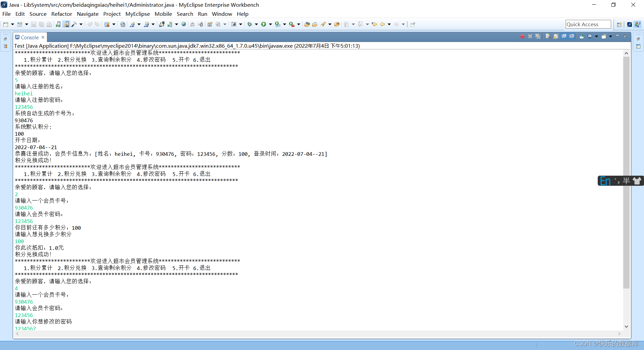Open the MyEclipse menu
Image resolution: width=644 pixels, height=350 pixels.
[x=138, y=14]
